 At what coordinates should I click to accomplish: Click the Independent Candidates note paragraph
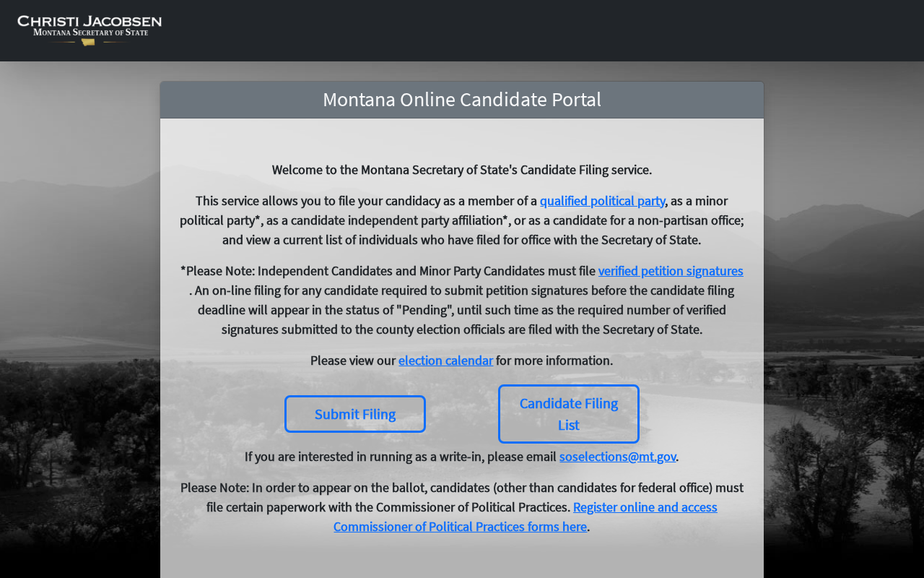pos(462,310)
